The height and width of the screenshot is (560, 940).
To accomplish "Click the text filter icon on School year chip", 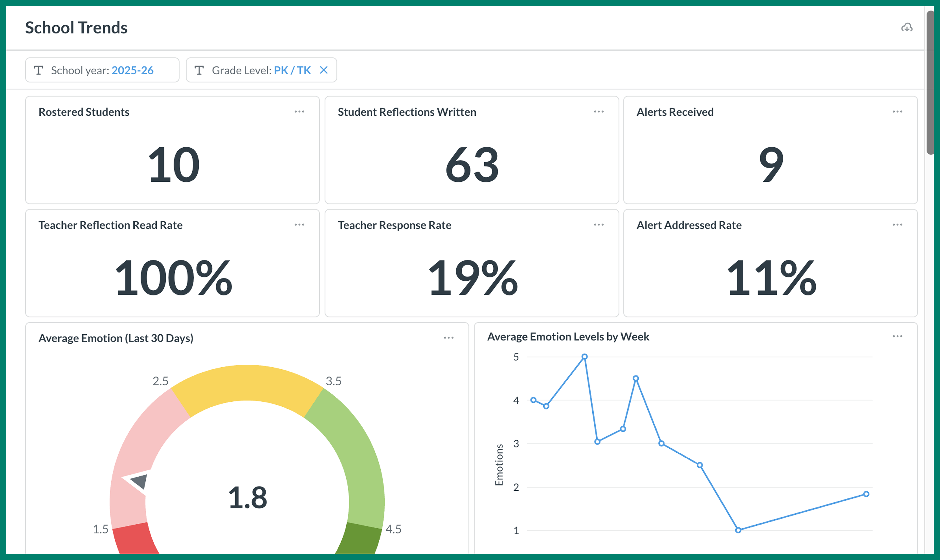I will [39, 70].
